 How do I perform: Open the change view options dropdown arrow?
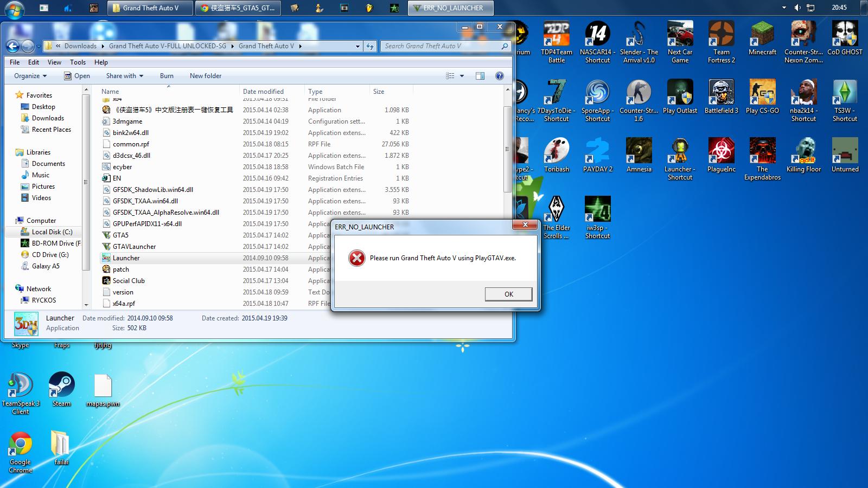click(x=462, y=76)
